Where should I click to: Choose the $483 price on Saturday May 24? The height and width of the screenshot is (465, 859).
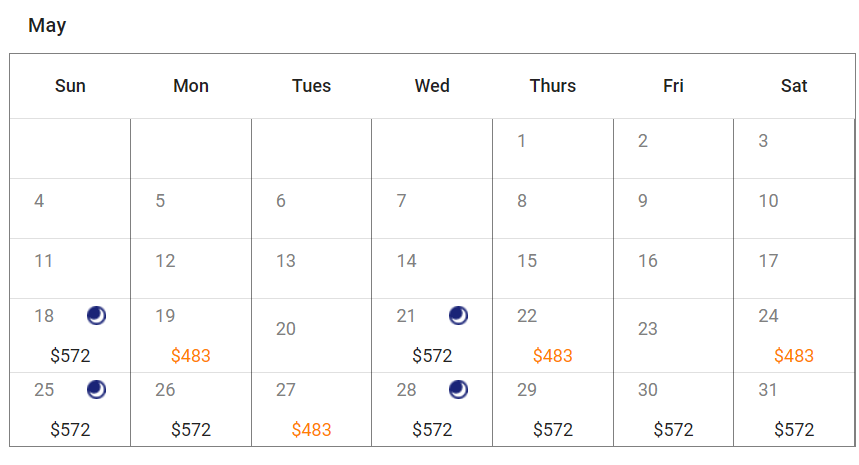coord(794,356)
